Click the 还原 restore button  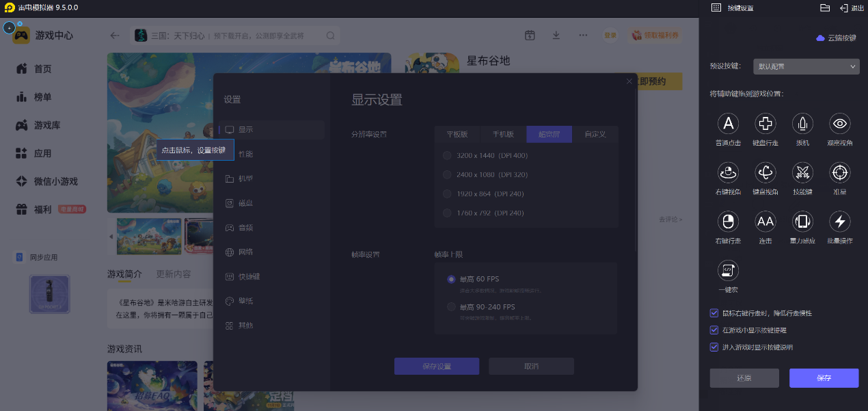tap(744, 378)
